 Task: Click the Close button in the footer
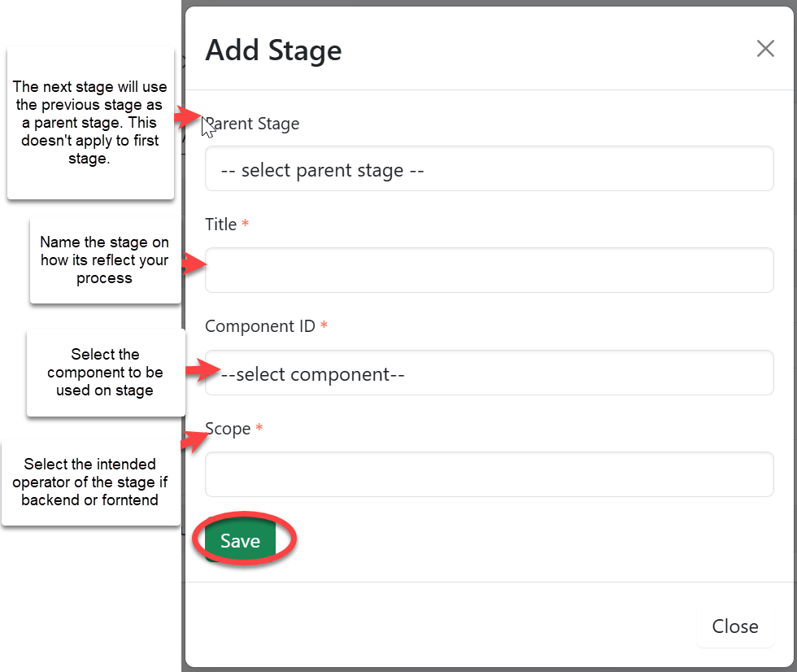(x=734, y=626)
